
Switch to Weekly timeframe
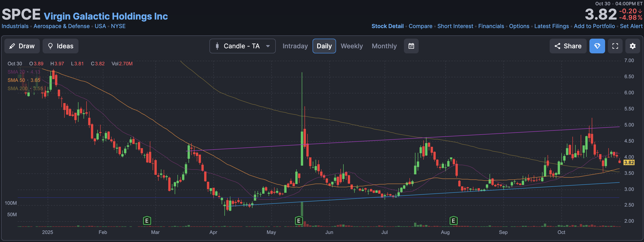352,46
